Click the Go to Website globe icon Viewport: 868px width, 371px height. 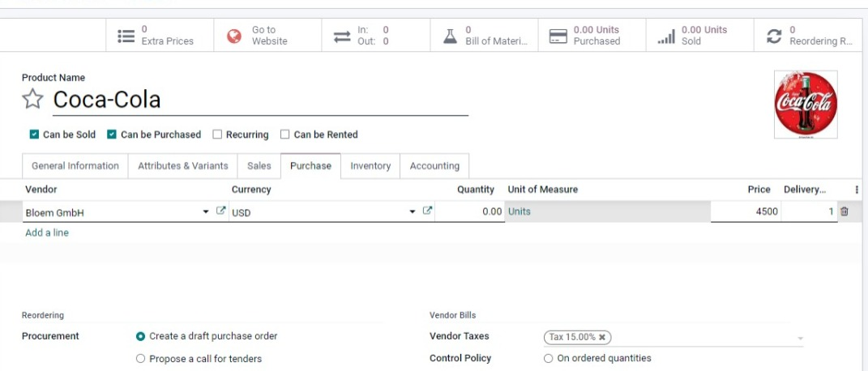tap(234, 36)
